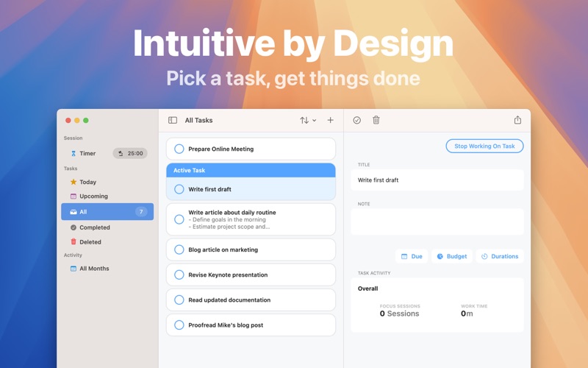The height and width of the screenshot is (368, 588).
Task: Click the hourglass Timer icon
Action: click(x=73, y=153)
